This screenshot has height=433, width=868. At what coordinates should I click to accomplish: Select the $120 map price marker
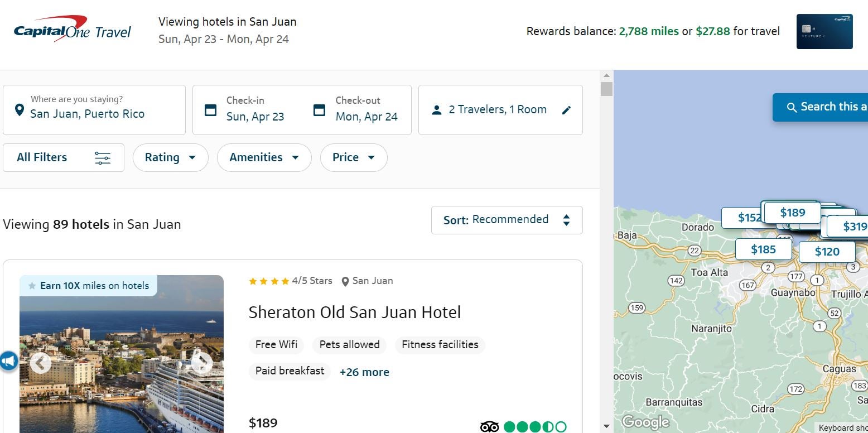(826, 252)
